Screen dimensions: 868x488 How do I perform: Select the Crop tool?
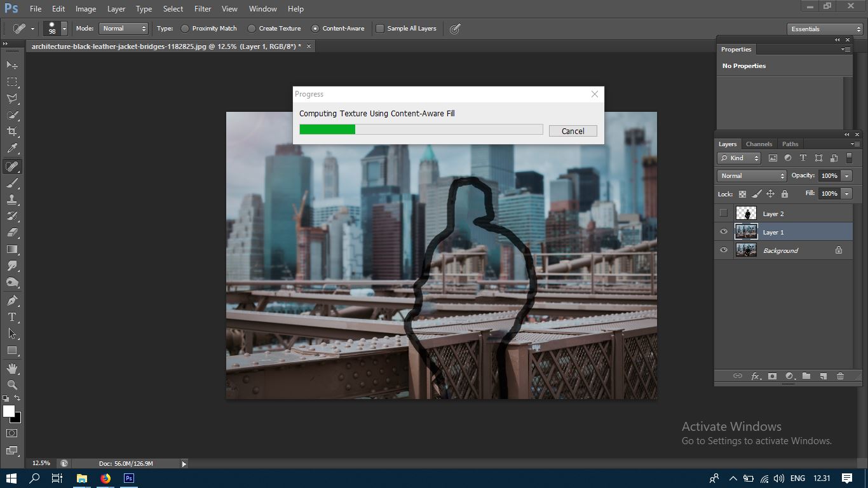pyautogui.click(x=12, y=132)
